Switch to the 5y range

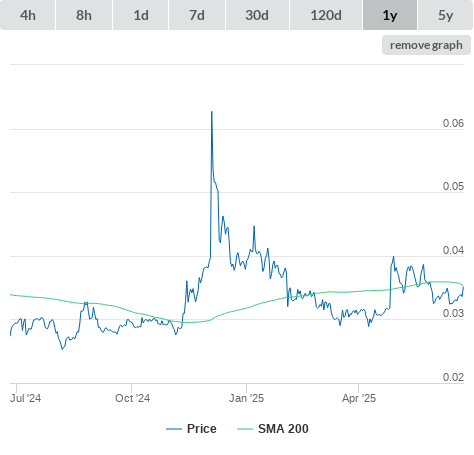pyautogui.click(x=446, y=15)
